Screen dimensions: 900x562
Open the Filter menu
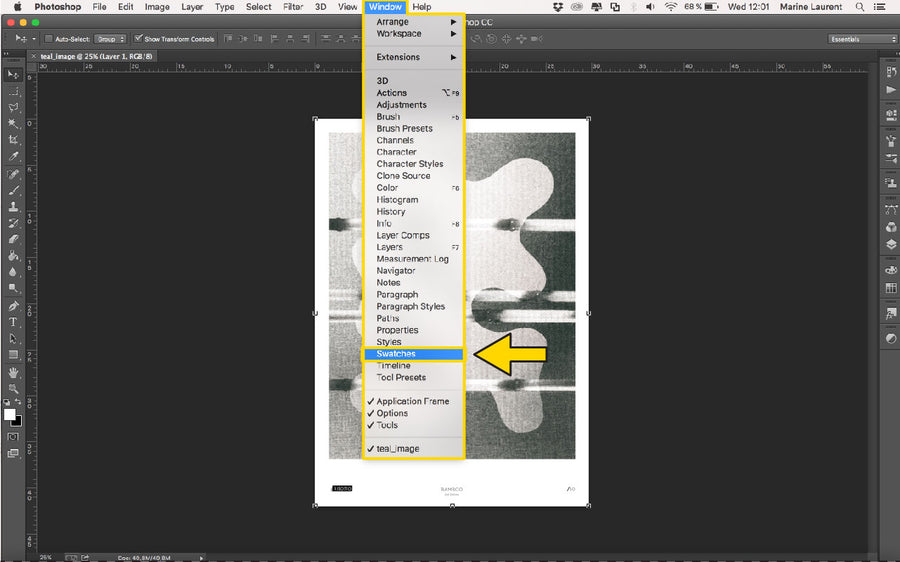pyautogui.click(x=292, y=7)
